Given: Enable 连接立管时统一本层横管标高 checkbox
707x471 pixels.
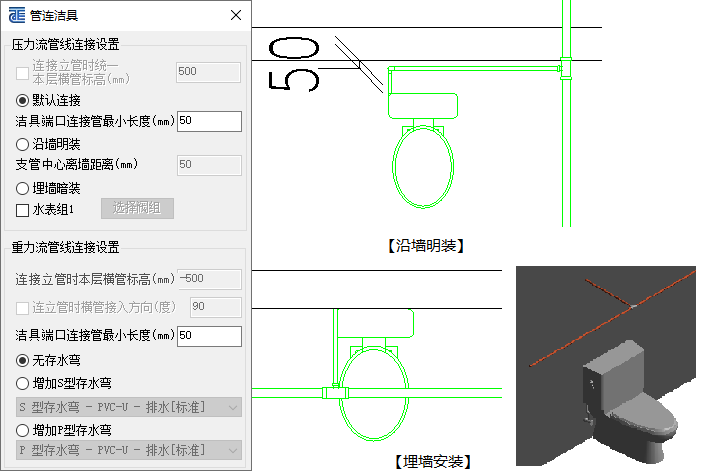Looking at the screenshot, I should (22, 73).
